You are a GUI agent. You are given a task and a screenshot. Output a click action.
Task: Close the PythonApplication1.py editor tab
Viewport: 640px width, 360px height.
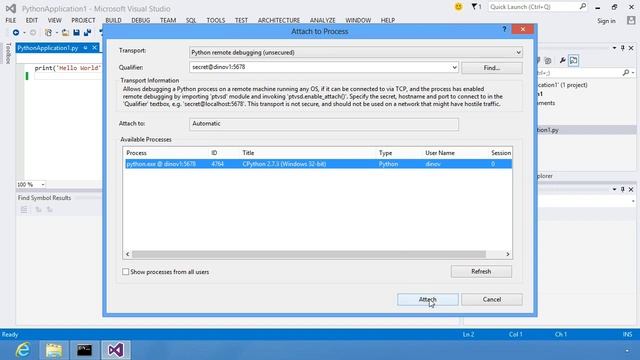(94, 48)
